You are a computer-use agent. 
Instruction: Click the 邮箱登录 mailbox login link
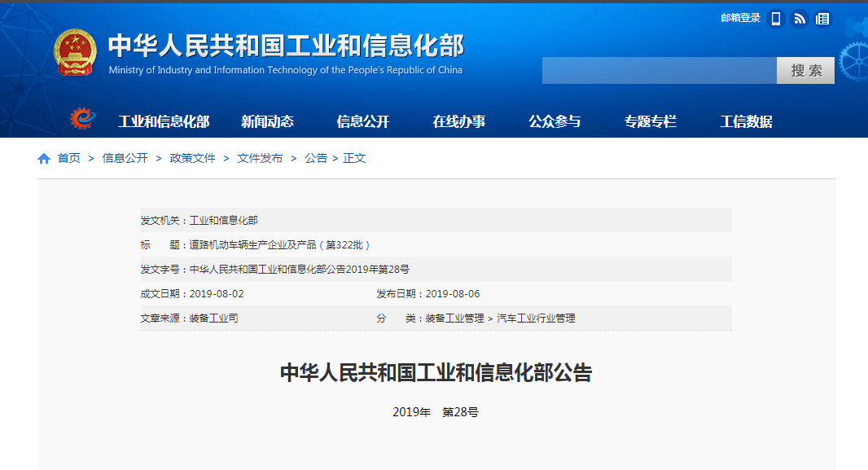point(740,18)
